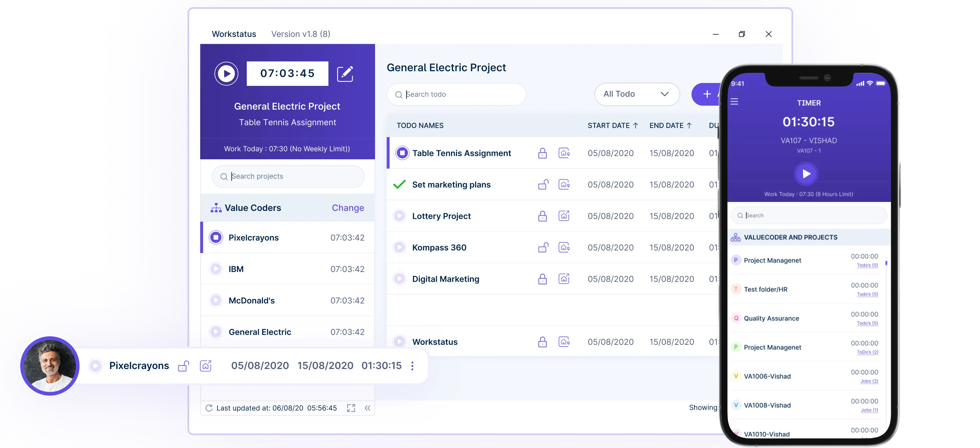Click the Table Tennis Assignment todo name

coord(462,153)
